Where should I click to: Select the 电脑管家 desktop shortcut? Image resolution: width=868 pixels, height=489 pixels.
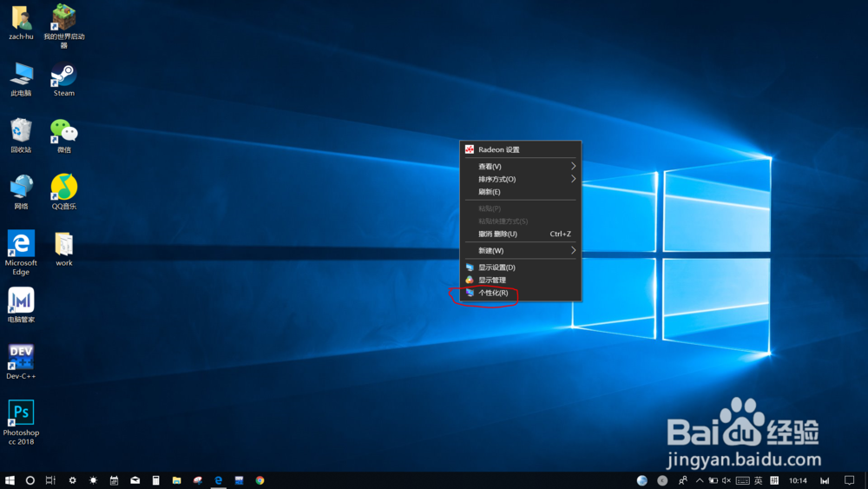coord(21,305)
